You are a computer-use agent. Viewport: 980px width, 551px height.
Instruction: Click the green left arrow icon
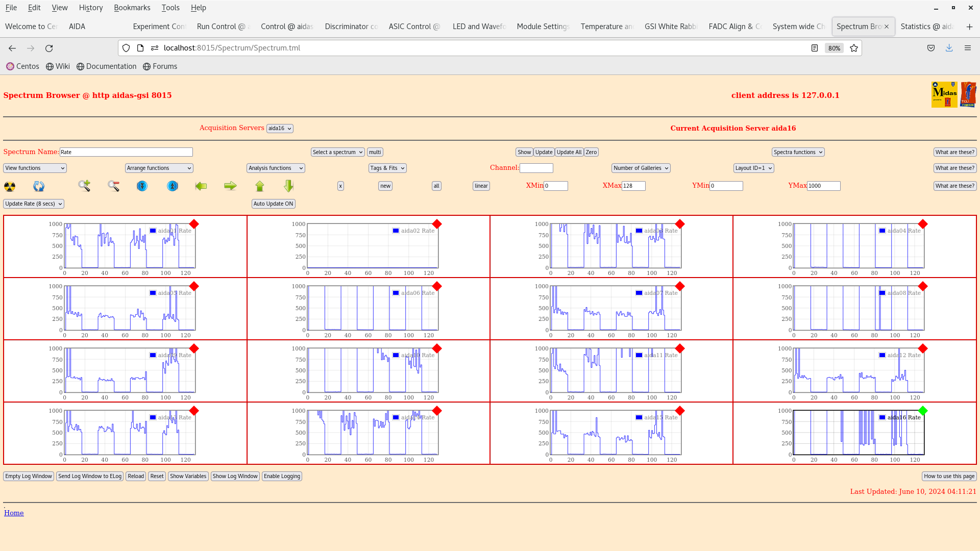coord(201,186)
